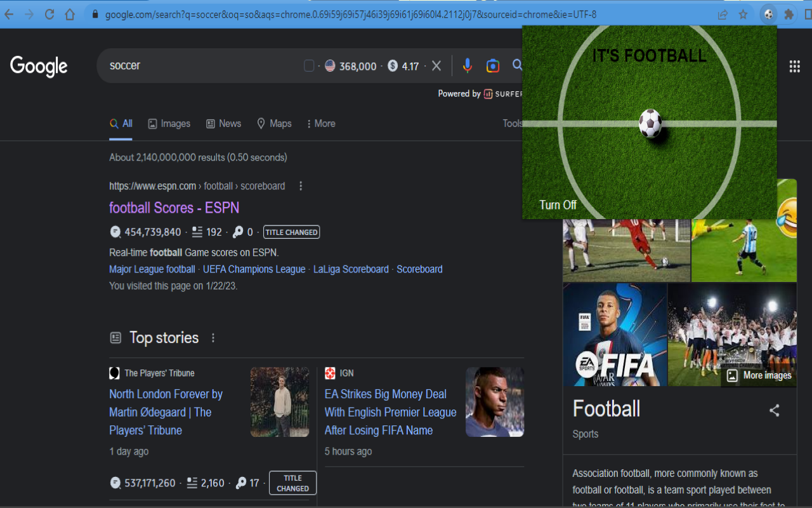Screen dimensions: 812x508
Task: Open the Major League football sitelink
Action: 152,269
